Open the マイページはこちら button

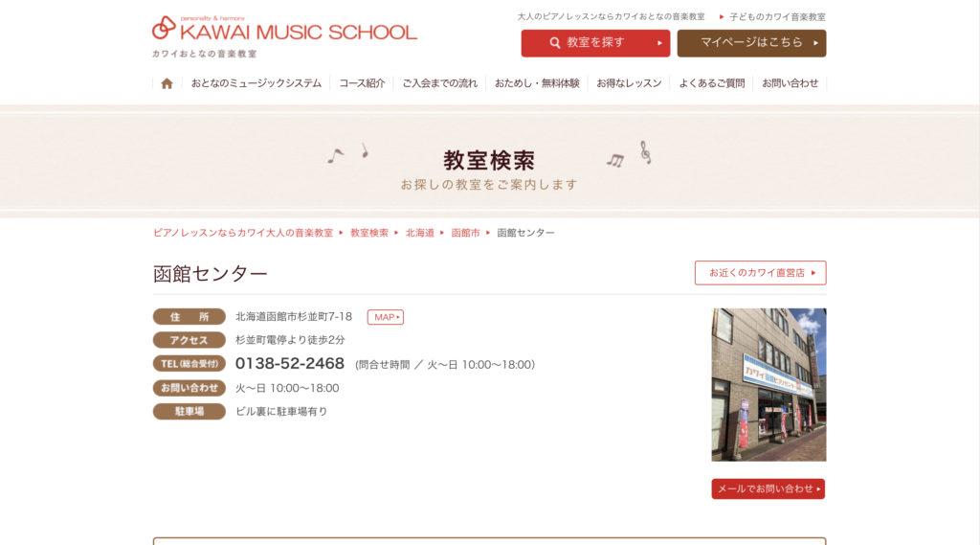point(751,43)
